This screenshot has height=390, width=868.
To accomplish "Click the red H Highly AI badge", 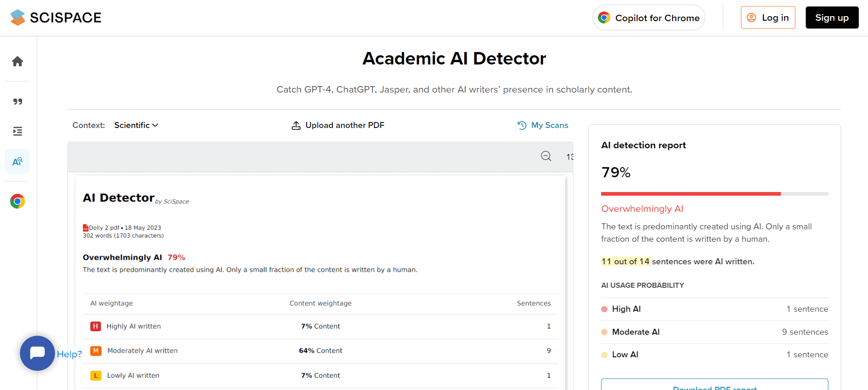I will 95,326.
